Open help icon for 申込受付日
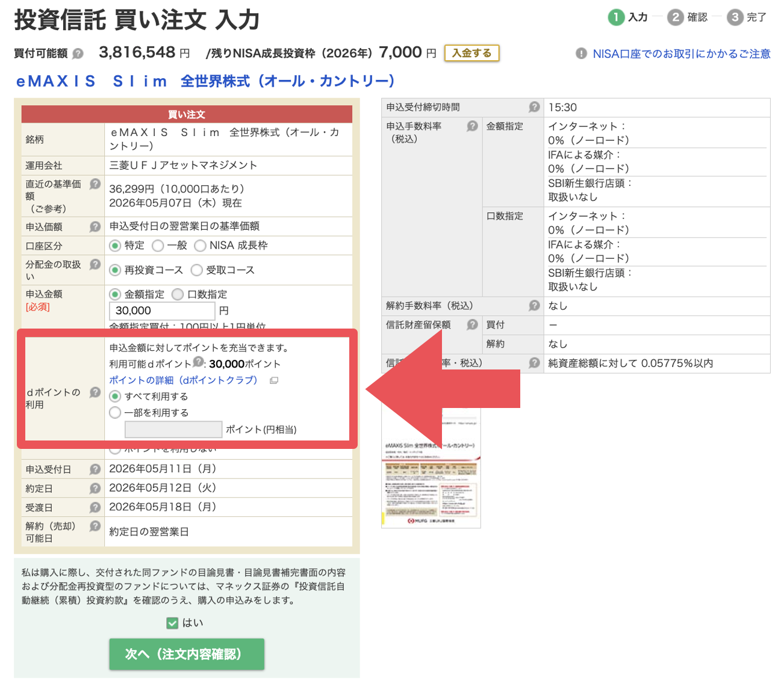784x686 pixels. point(95,469)
